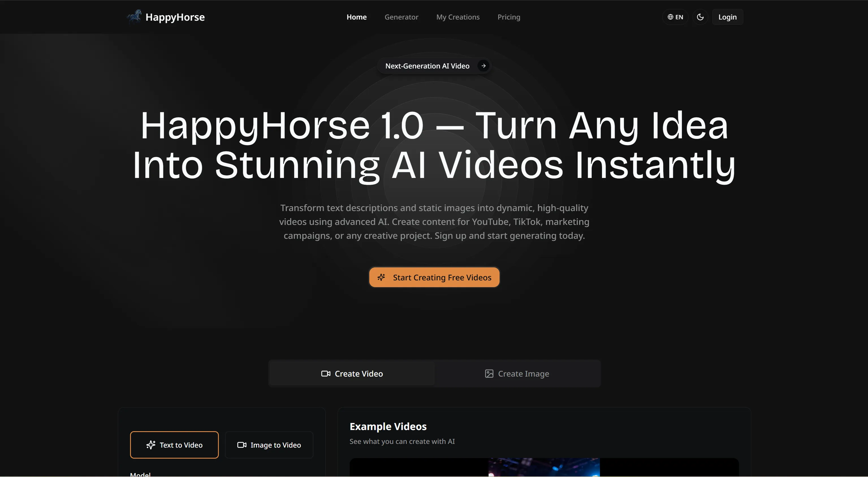The image size is (868, 477).
Task: Toggle dark mode with the moon icon
Action: [x=700, y=17]
